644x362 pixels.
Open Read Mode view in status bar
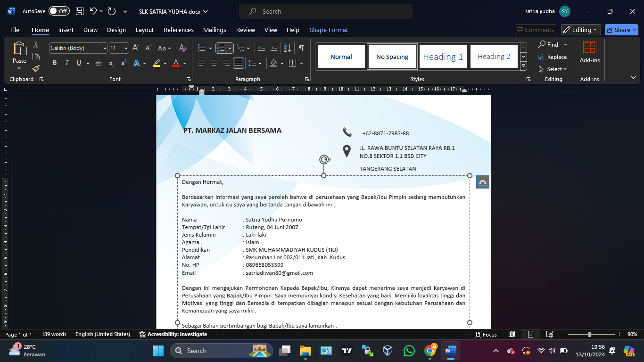pyautogui.click(x=512, y=334)
